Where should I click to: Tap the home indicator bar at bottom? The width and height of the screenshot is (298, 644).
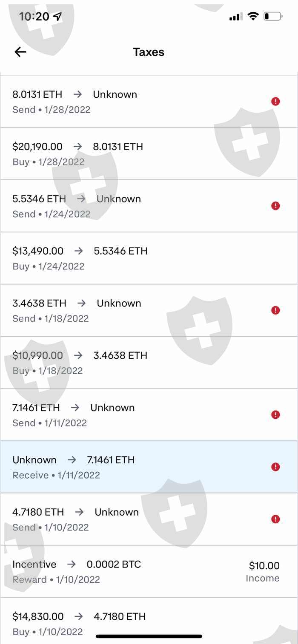tap(149, 636)
